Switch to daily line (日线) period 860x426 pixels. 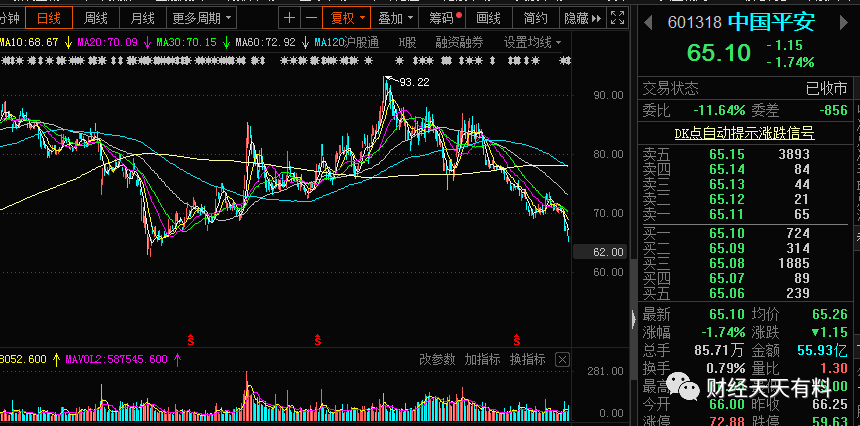point(49,18)
